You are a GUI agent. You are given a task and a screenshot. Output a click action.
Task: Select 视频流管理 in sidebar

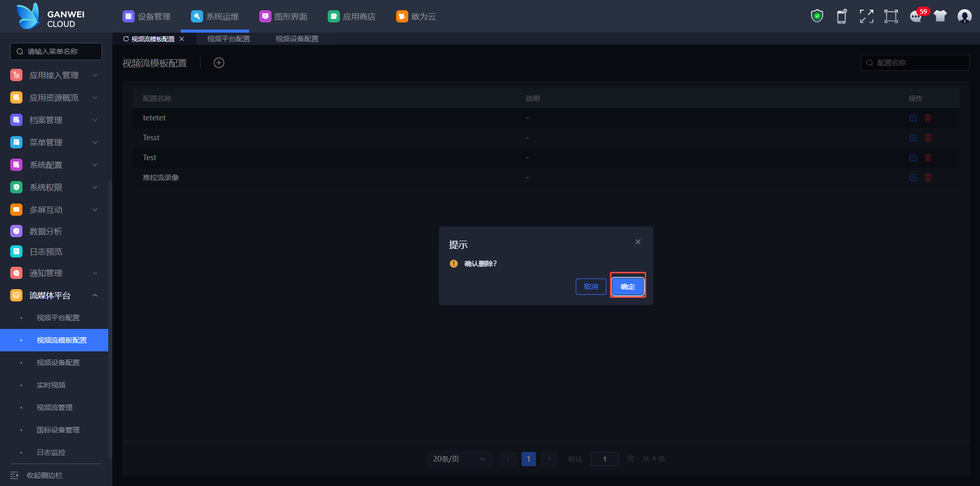[x=55, y=407]
